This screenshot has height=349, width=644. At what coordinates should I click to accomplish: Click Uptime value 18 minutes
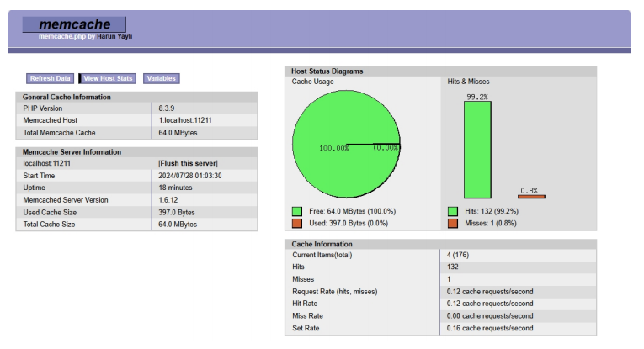[175, 188]
